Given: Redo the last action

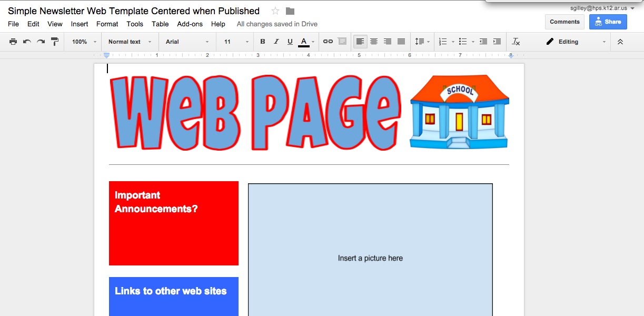Looking at the screenshot, I should click(41, 42).
